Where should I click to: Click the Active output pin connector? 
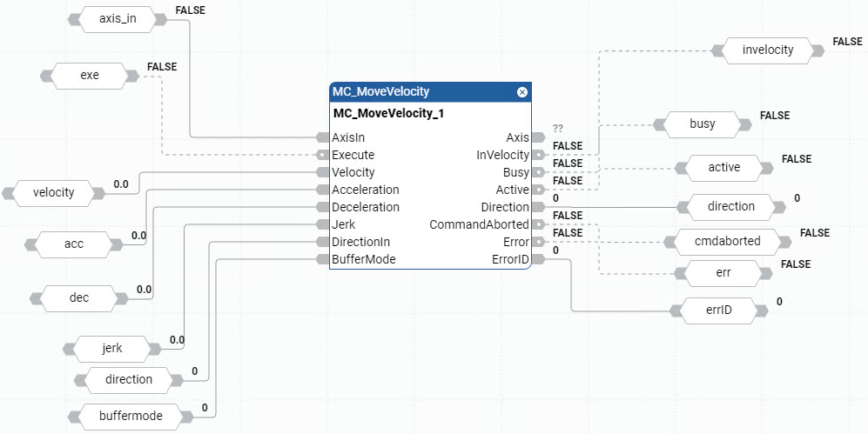539,190
